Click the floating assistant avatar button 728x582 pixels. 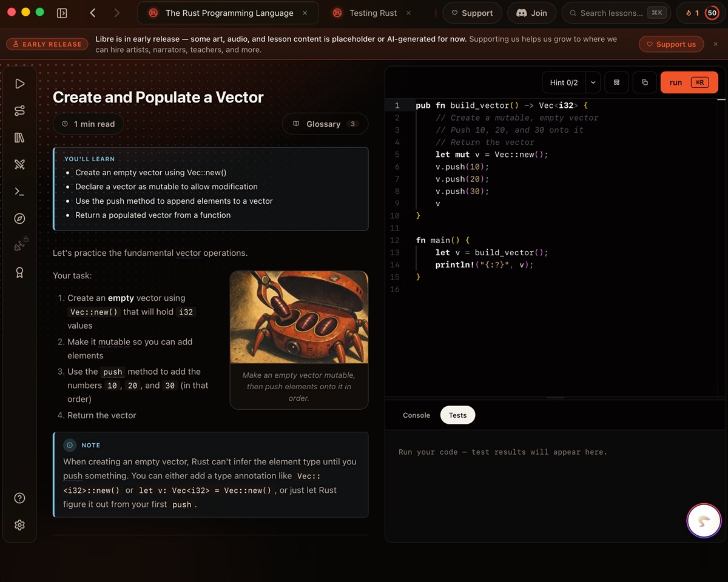(704, 520)
